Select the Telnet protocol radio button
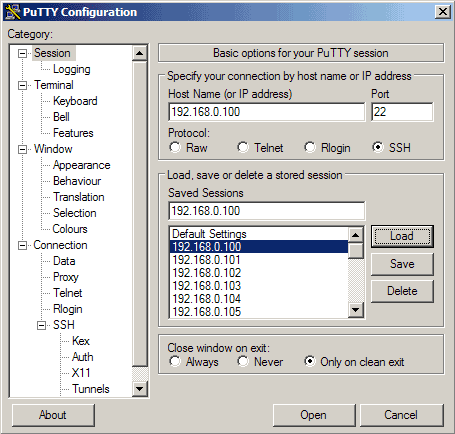Viewport: 455px width, 434px height. pyautogui.click(x=243, y=147)
